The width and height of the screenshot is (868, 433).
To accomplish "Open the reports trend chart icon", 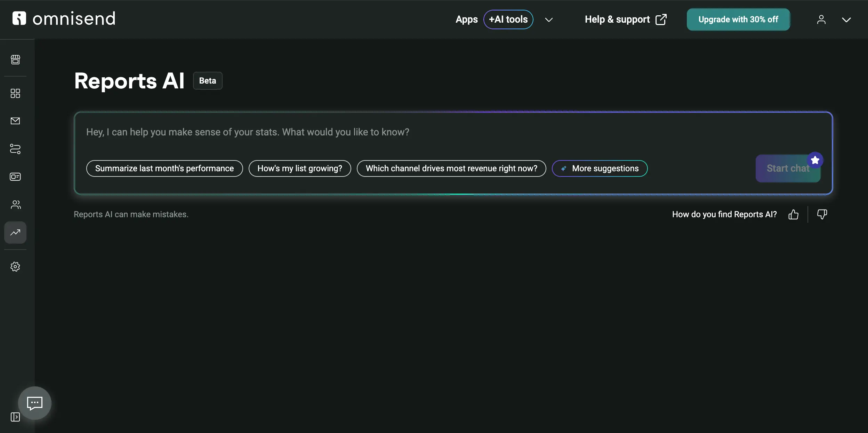I will (x=15, y=233).
